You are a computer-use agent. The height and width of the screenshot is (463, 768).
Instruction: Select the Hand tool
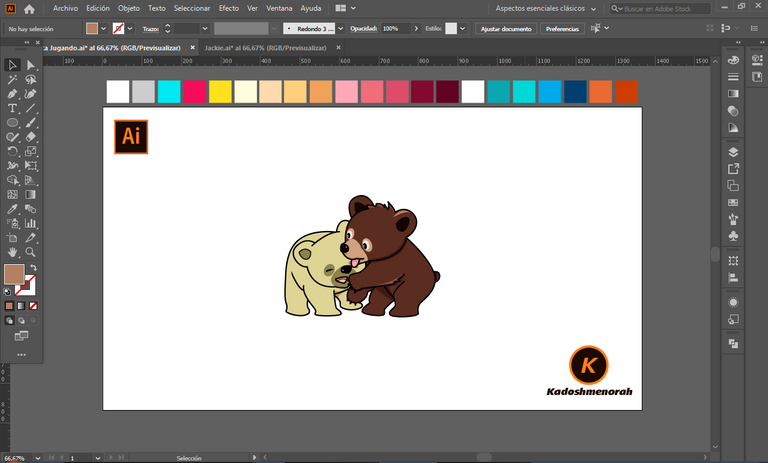pos(12,252)
